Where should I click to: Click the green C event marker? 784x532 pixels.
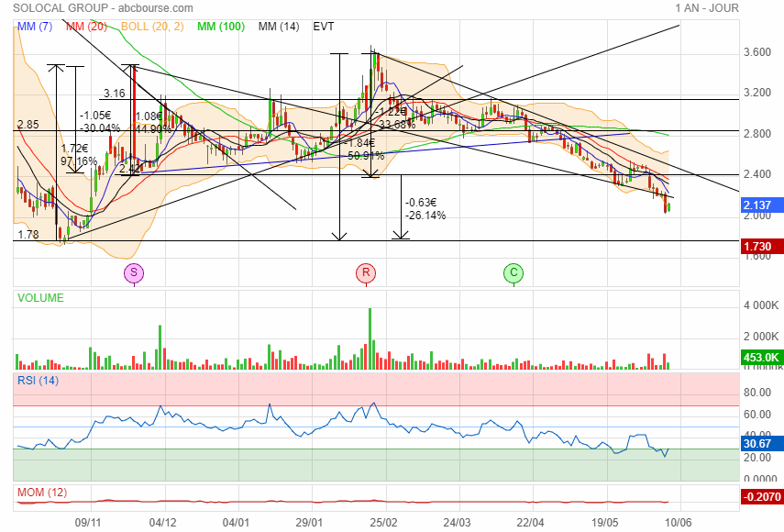coord(513,273)
